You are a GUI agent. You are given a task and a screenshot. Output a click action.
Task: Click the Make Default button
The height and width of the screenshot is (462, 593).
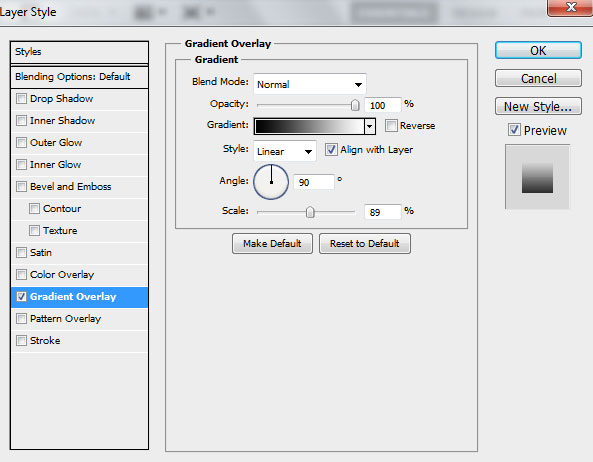tap(272, 243)
